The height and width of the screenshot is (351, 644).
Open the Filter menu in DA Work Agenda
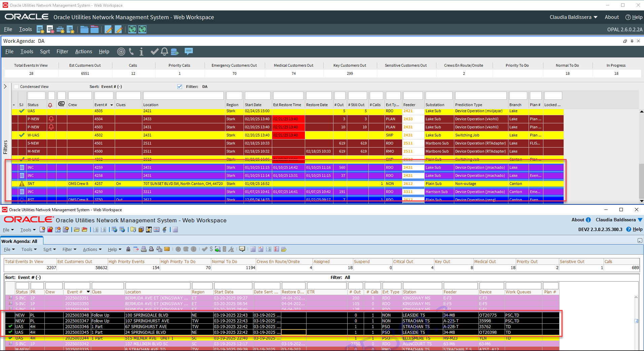pyautogui.click(x=62, y=52)
